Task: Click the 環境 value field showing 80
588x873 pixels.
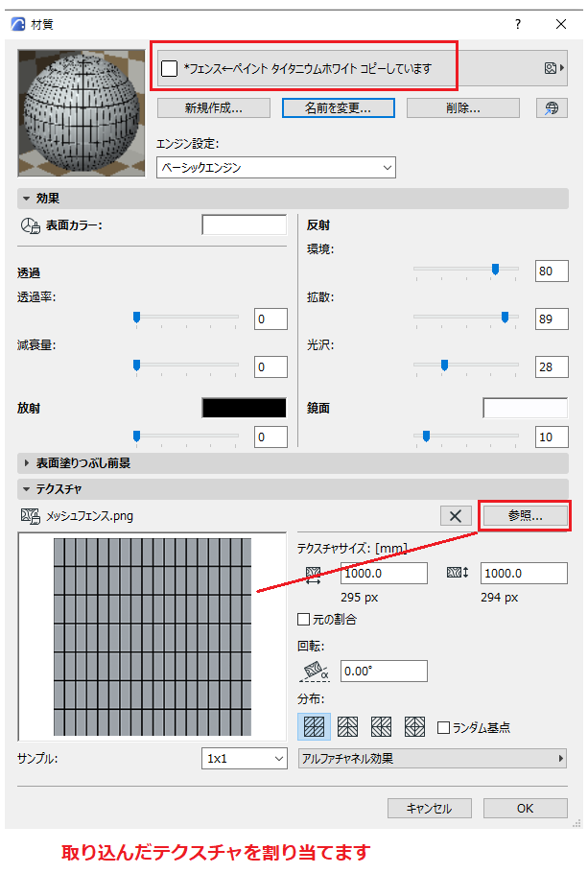Action: click(552, 271)
